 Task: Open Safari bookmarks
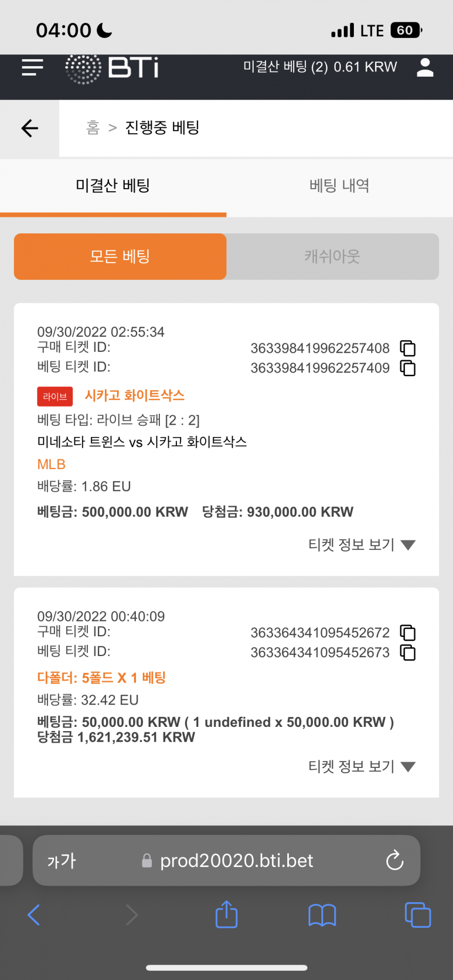click(x=322, y=916)
